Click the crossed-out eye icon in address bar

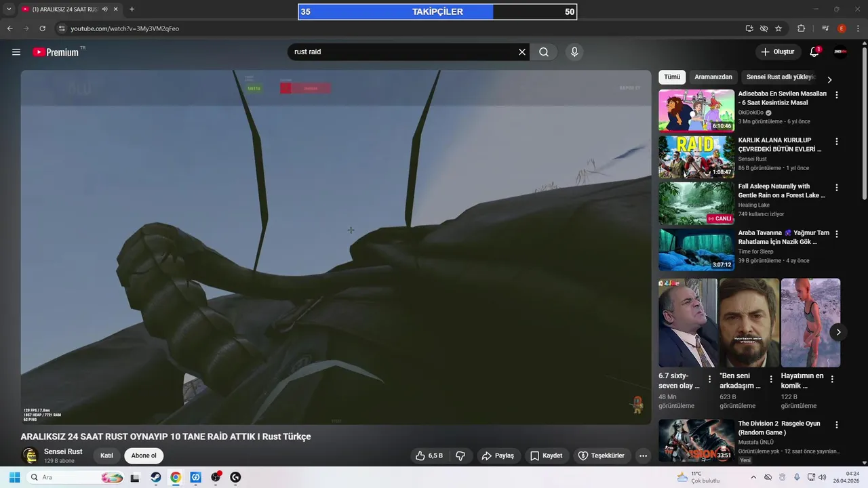764,28
